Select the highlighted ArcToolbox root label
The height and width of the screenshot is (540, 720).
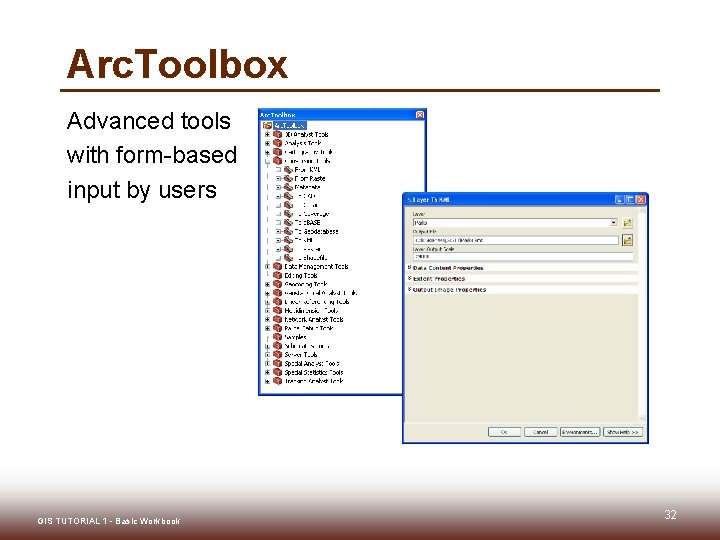pos(289,125)
